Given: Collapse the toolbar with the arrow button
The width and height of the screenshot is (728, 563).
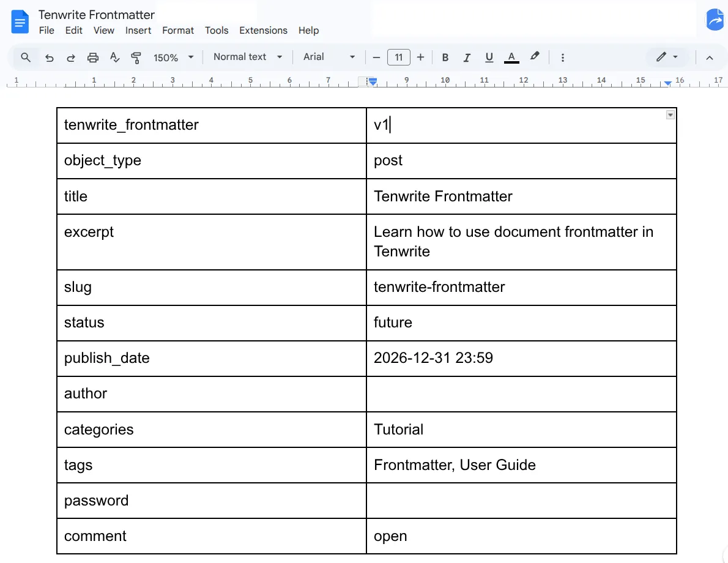Looking at the screenshot, I should tap(709, 57).
